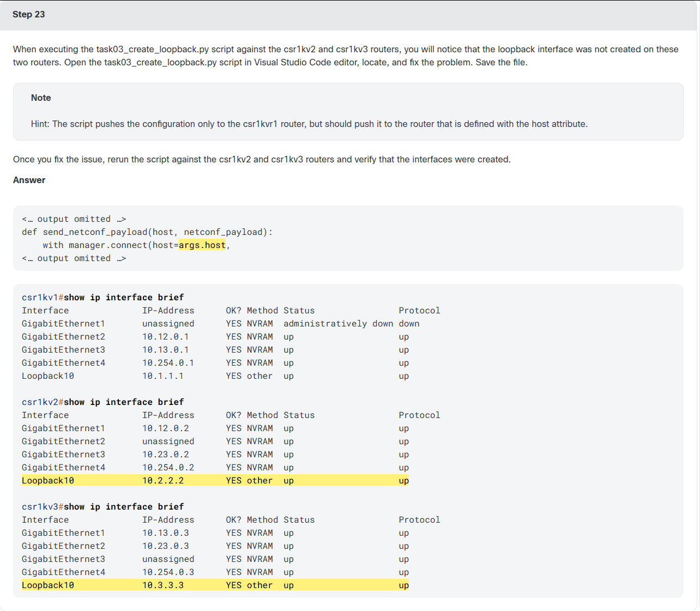700x611 pixels.
Task: Click the 'Step 23' header
Action: (x=29, y=14)
